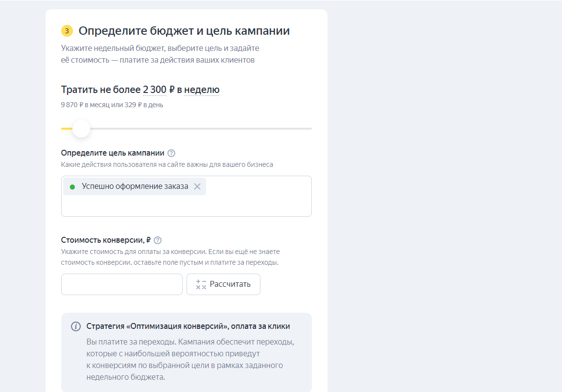Select the "Успешно оформление заказа" chip text
Viewport: 562px width, 392px height.
135,186
